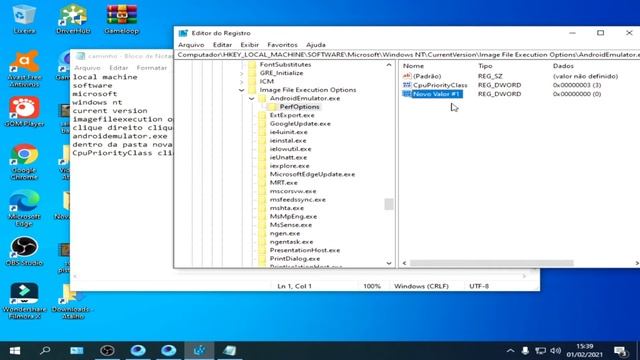
Task: Maximize the Registry Editor window
Action: pyautogui.click(x=600, y=33)
